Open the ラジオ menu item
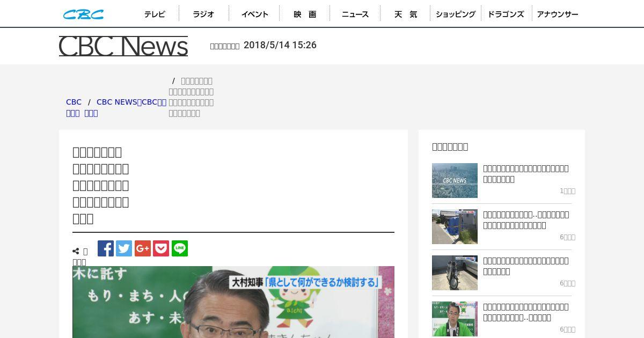Screen dimensions: 644x338 (x=204, y=14)
